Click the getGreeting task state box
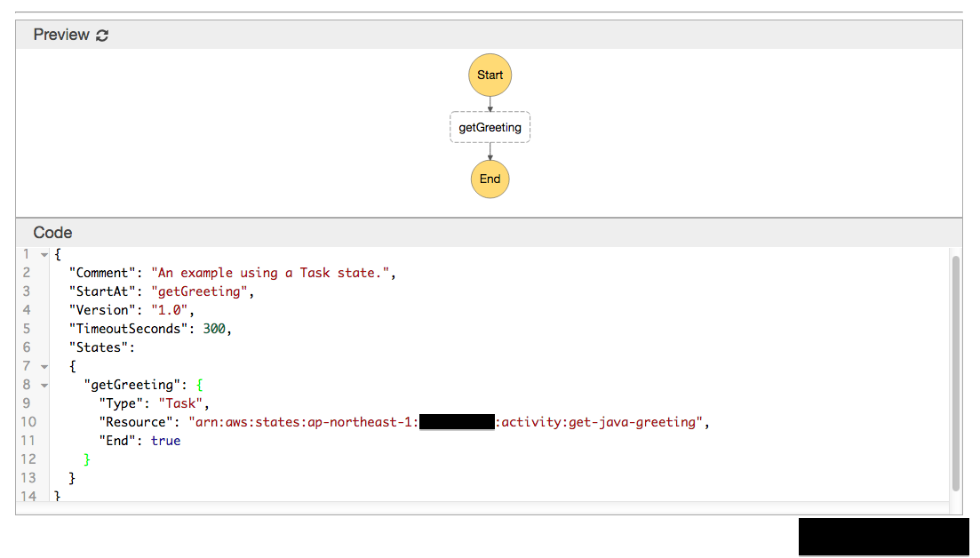This screenshot has width=980, height=558. pos(490,127)
